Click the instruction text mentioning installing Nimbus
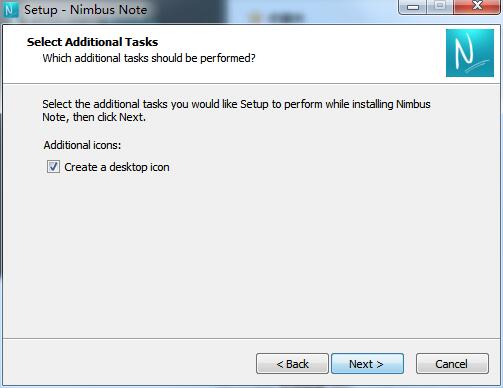The height and width of the screenshot is (388, 503). point(236,104)
